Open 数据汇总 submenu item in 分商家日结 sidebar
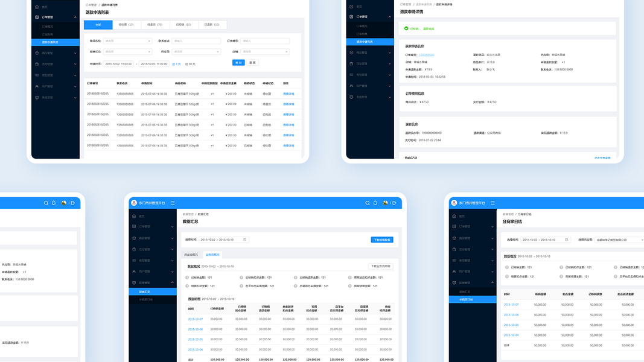 (465, 292)
